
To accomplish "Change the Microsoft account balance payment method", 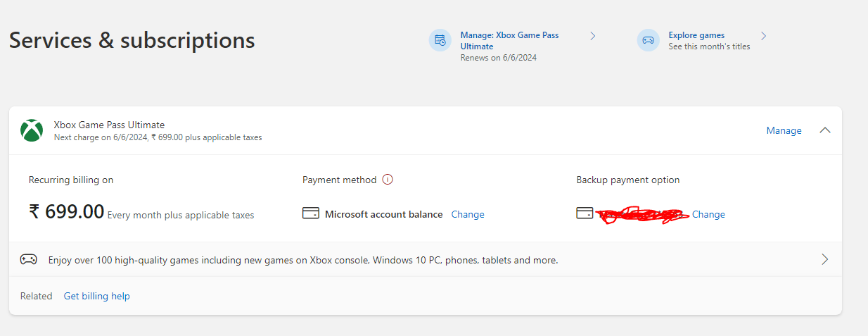I will 468,214.
